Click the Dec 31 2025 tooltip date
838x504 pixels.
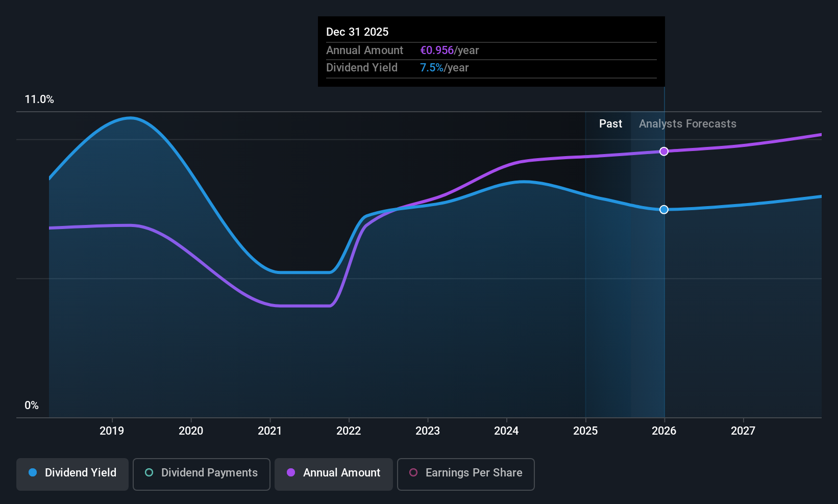(x=357, y=32)
